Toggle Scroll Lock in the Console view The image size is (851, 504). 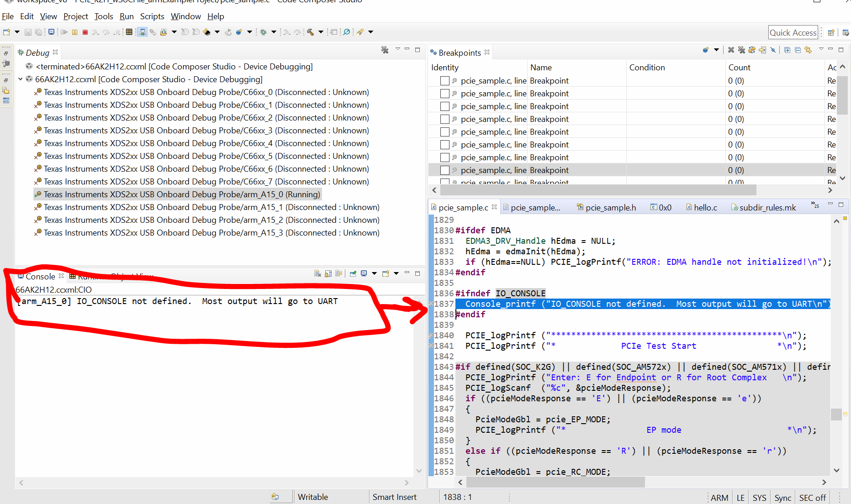328,273
